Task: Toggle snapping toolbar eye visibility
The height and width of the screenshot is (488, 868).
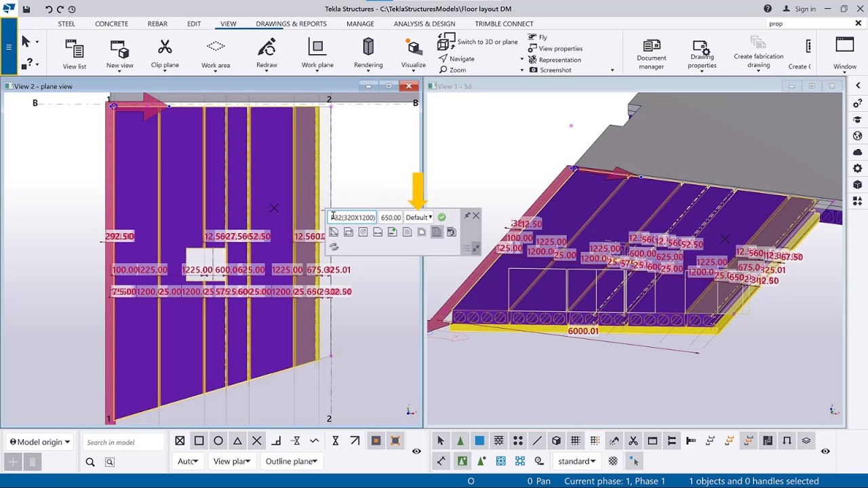Action: pyautogui.click(x=416, y=451)
